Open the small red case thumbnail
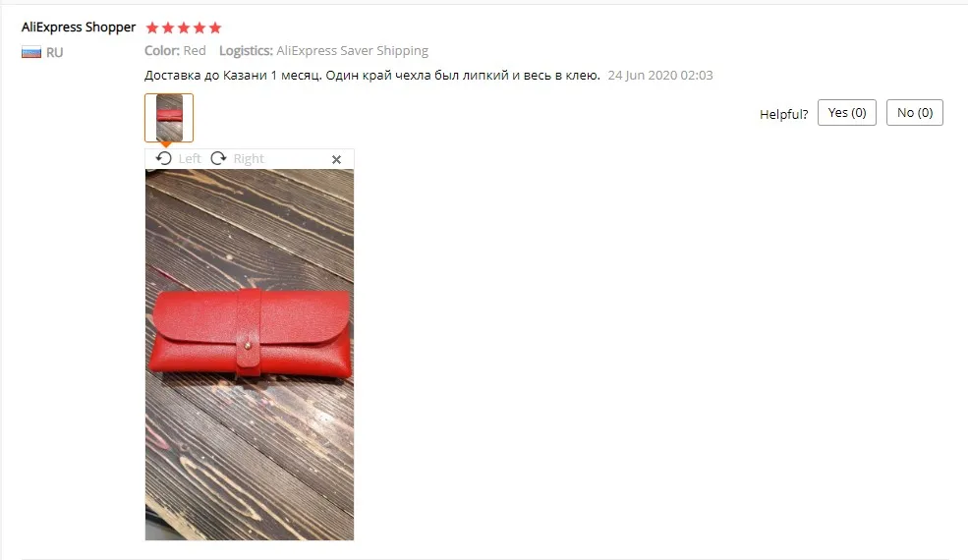 [x=169, y=118]
